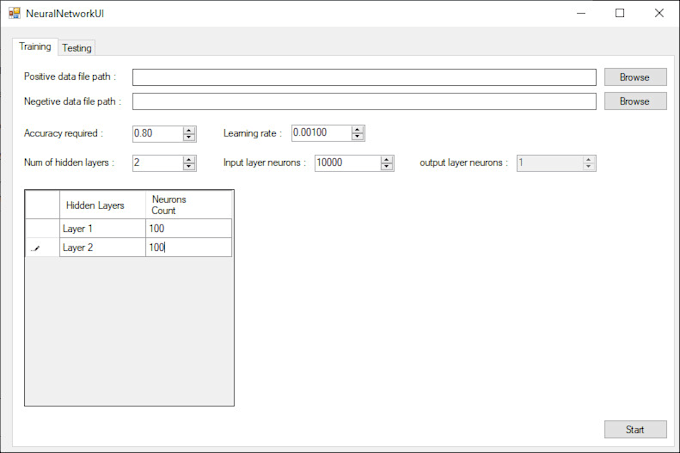Decrease Input layer neurons value

click(x=387, y=167)
